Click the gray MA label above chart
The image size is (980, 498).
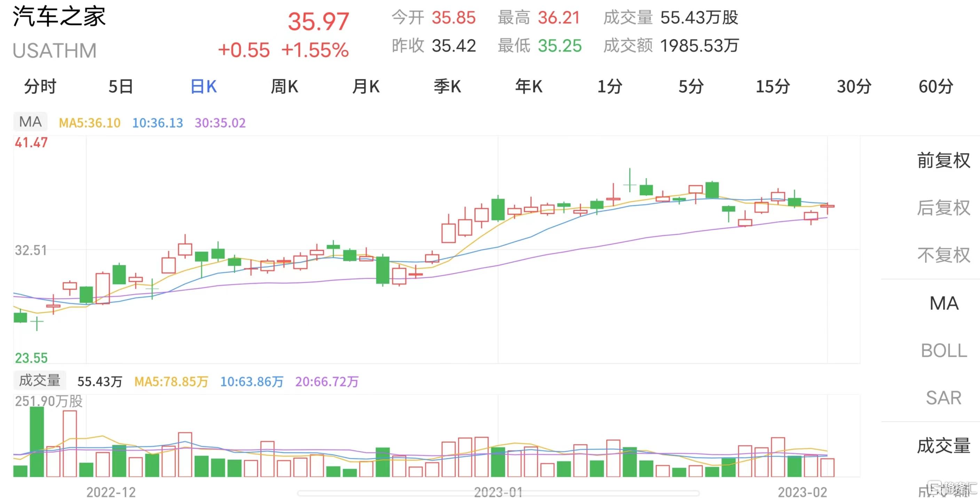coord(30,122)
